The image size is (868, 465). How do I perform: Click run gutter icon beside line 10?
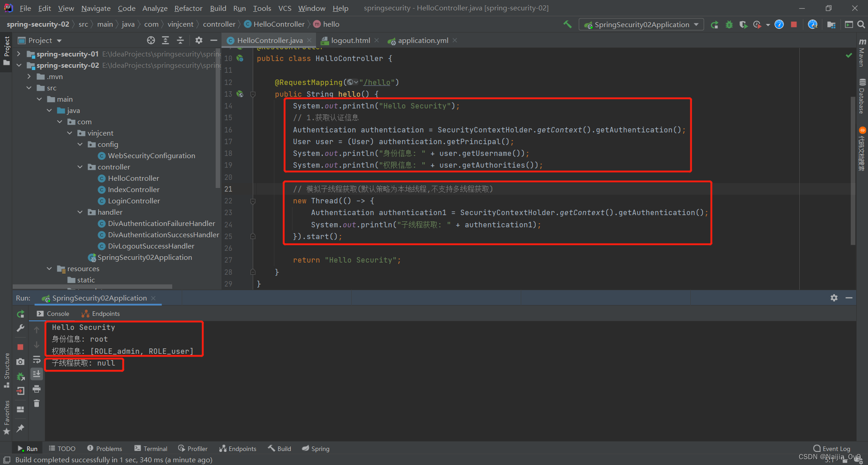coord(240,58)
